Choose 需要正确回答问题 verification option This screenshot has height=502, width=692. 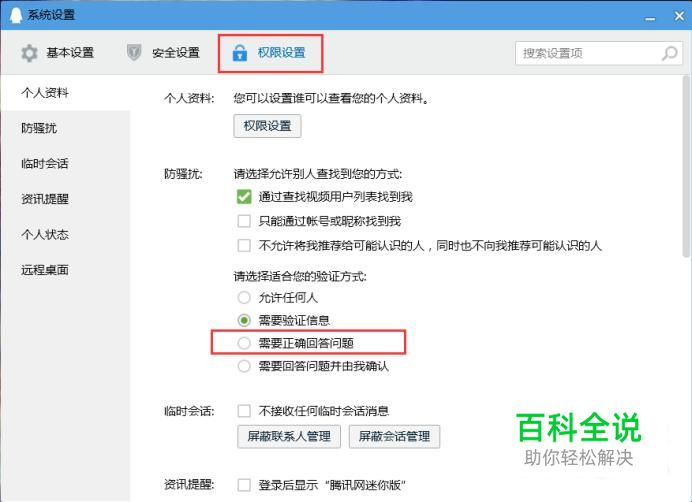244,343
